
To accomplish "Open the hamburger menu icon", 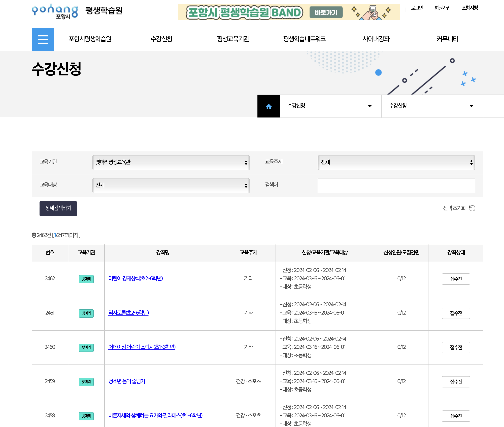I will tap(43, 40).
